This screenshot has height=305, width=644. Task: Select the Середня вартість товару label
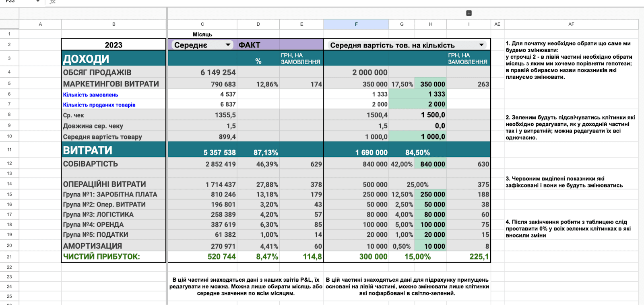(114, 137)
